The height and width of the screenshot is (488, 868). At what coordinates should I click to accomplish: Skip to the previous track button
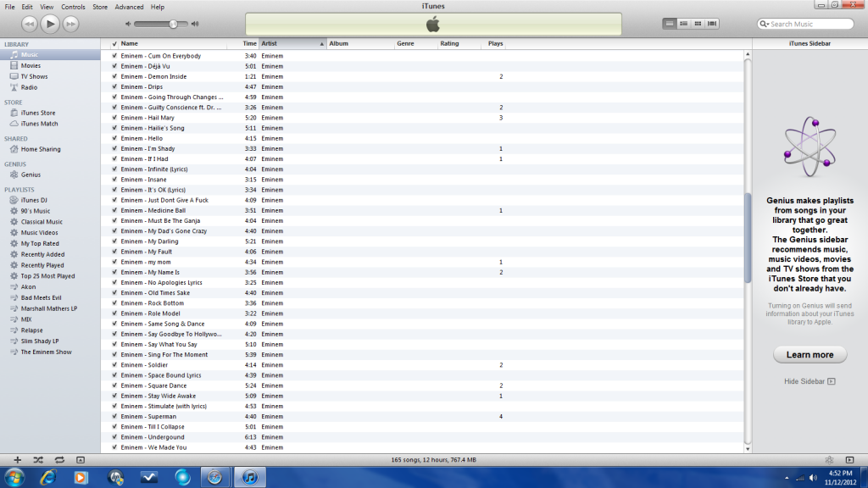30,24
